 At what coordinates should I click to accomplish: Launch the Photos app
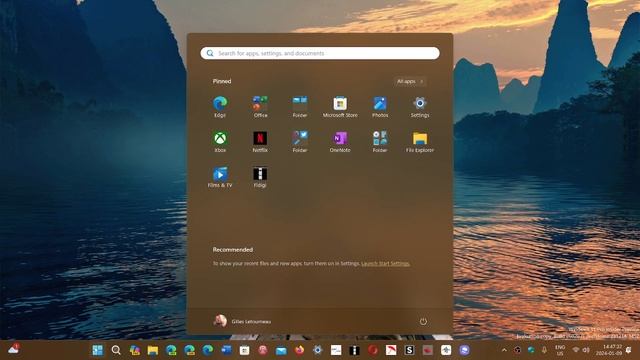coord(380,107)
